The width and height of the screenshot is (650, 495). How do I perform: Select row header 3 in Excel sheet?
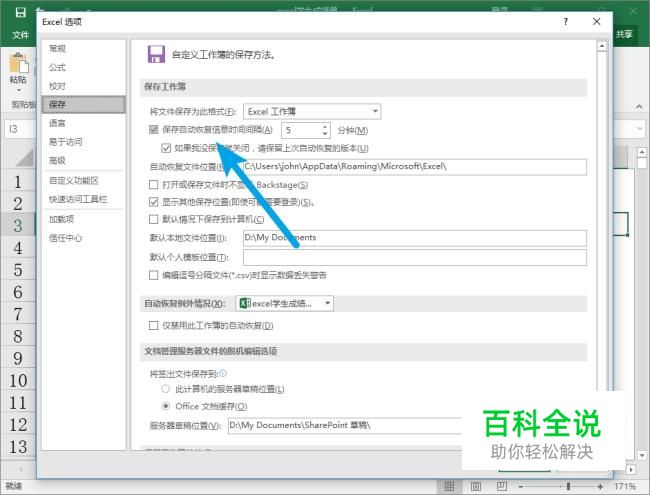click(x=18, y=226)
